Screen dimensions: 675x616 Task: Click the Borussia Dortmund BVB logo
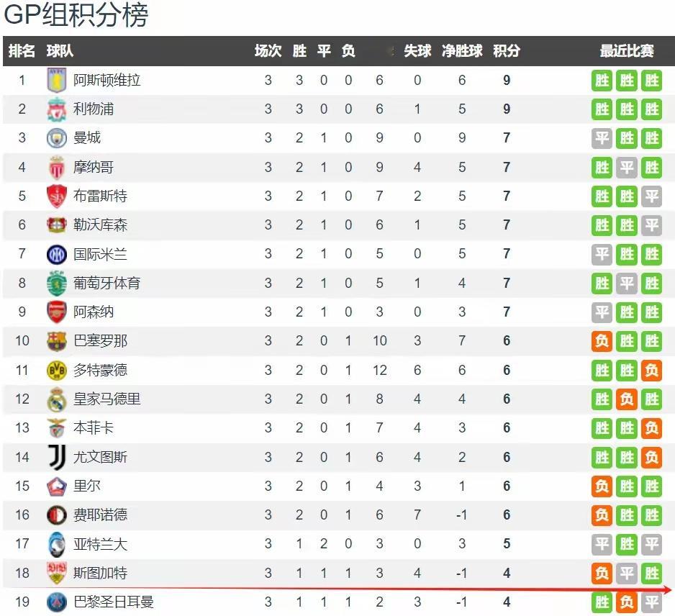[x=56, y=370]
